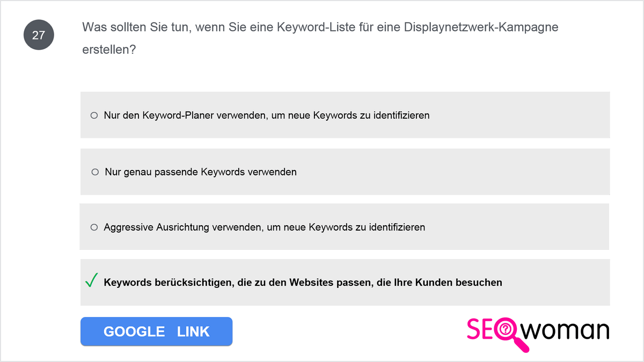Click the magnifying glass in SEOwoman logo
This screenshot has height=362, width=644.
click(508, 333)
